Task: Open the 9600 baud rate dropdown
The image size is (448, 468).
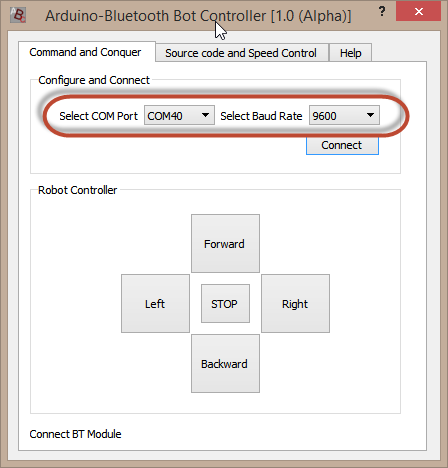Action: pos(344,115)
